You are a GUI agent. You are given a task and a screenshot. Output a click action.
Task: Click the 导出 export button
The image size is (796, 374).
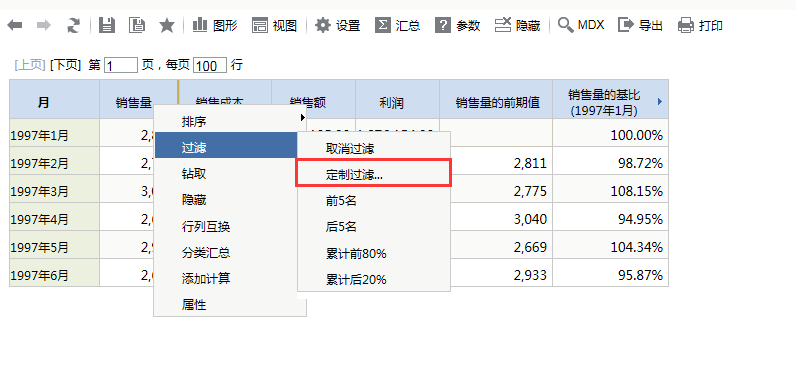click(640, 25)
